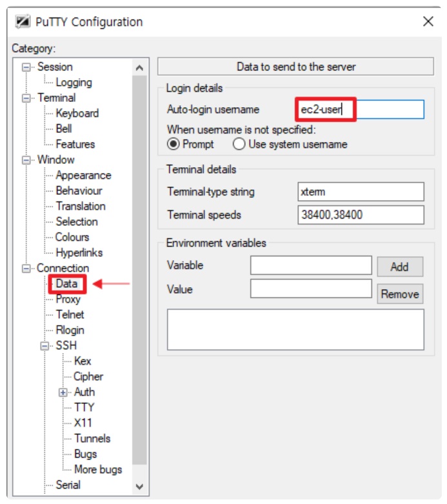Screen dimensions: 447x504
Task: Open Kex settings under SSH
Action: [x=83, y=361]
